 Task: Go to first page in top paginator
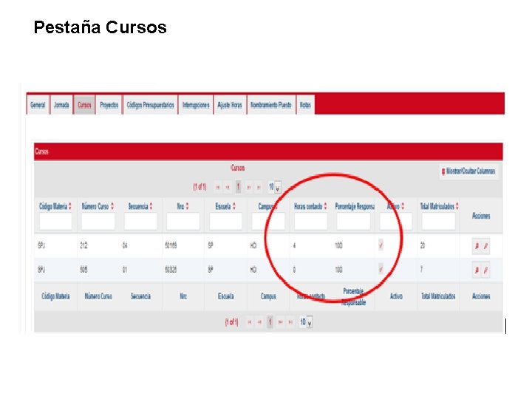click(218, 187)
